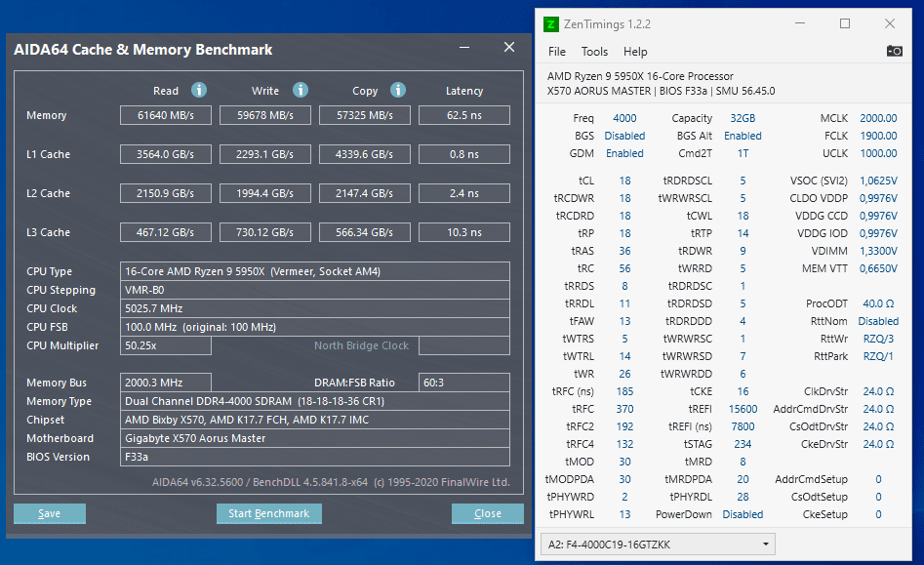The height and width of the screenshot is (565, 924).
Task: Maximize the ZenTimings window
Action: pyautogui.click(x=845, y=23)
